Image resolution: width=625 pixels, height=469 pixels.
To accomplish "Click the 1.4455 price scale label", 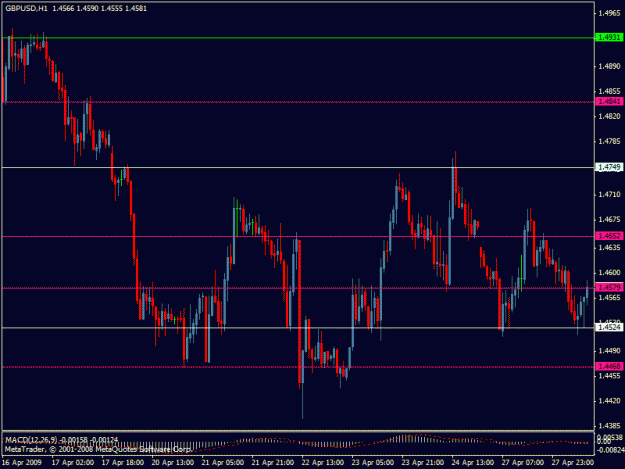I will point(610,376).
